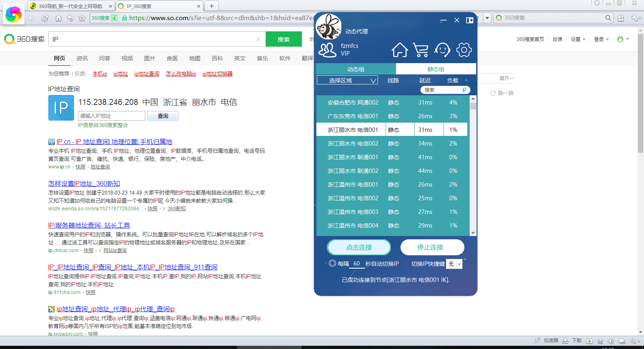Click the green 搜索 button
The image size is (644, 349).
click(x=284, y=39)
